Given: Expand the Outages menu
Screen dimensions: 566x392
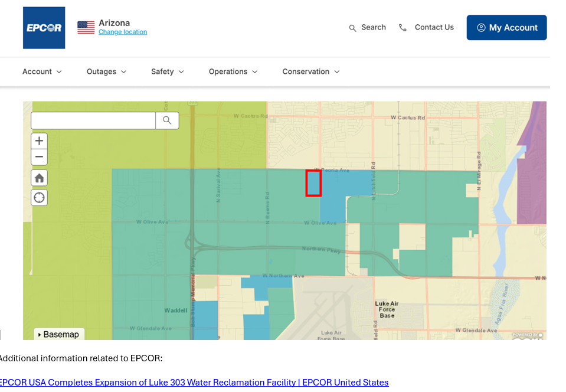Looking at the screenshot, I should click(x=106, y=71).
